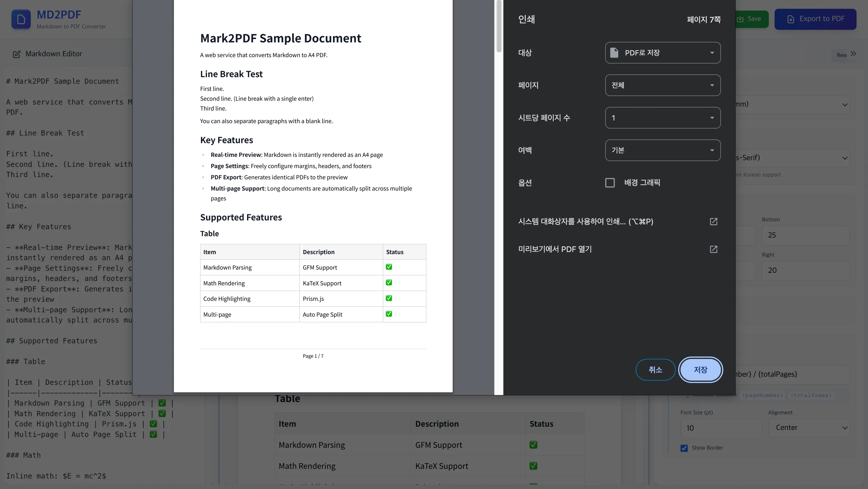868x489 pixels.
Task: Click the Reset button in settings panel
Action: [x=841, y=55]
